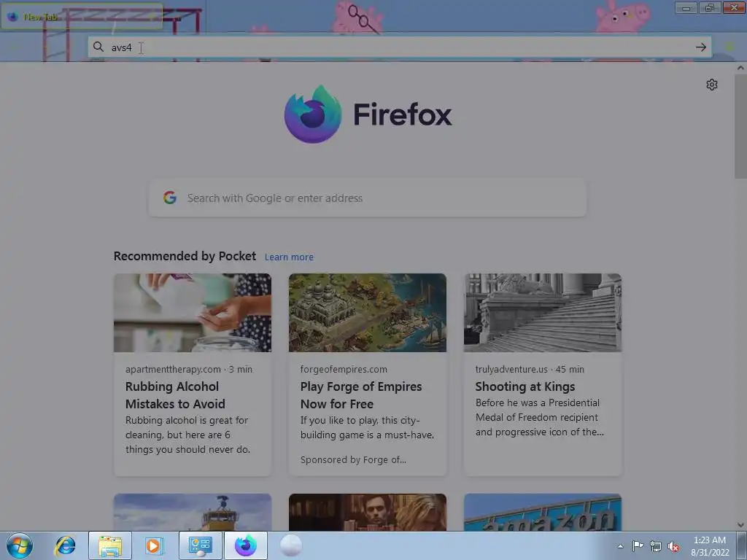Open the Shooting at Kings story

tap(525, 386)
